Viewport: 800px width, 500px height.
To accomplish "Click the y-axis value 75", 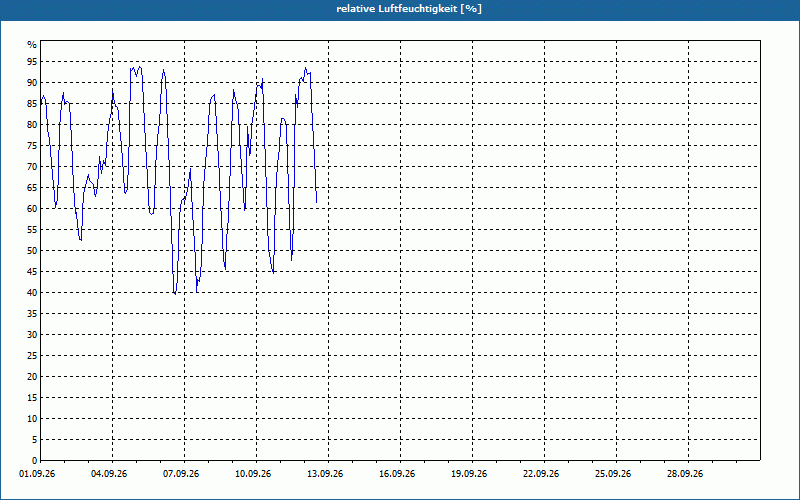I will pyautogui.click(x=32, y=145).
